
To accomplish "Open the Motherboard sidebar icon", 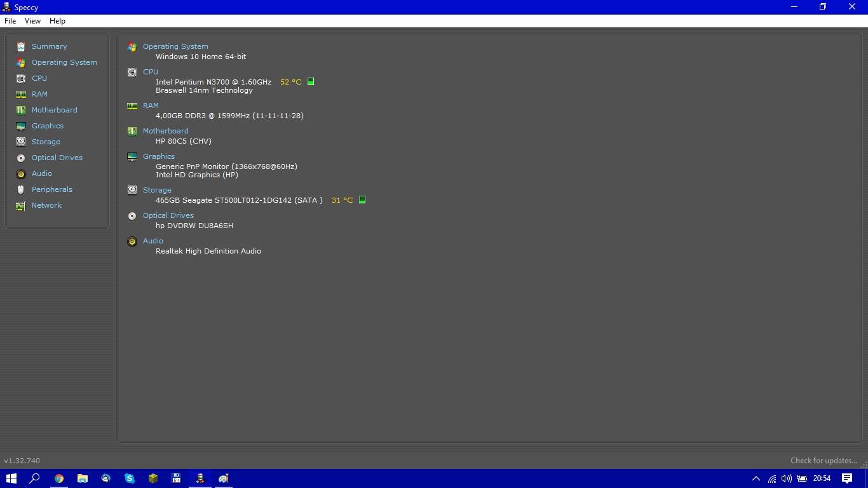I will (21, 110).
